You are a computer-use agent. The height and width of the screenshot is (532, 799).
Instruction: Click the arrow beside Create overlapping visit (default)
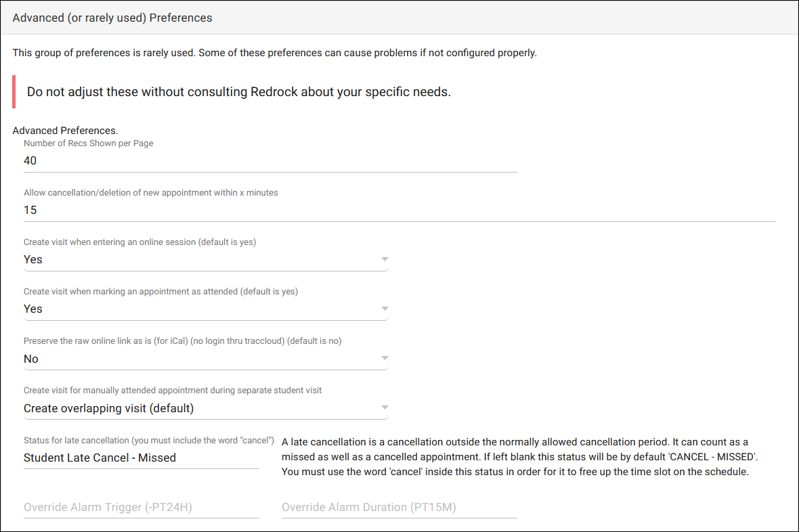point(384,408)
